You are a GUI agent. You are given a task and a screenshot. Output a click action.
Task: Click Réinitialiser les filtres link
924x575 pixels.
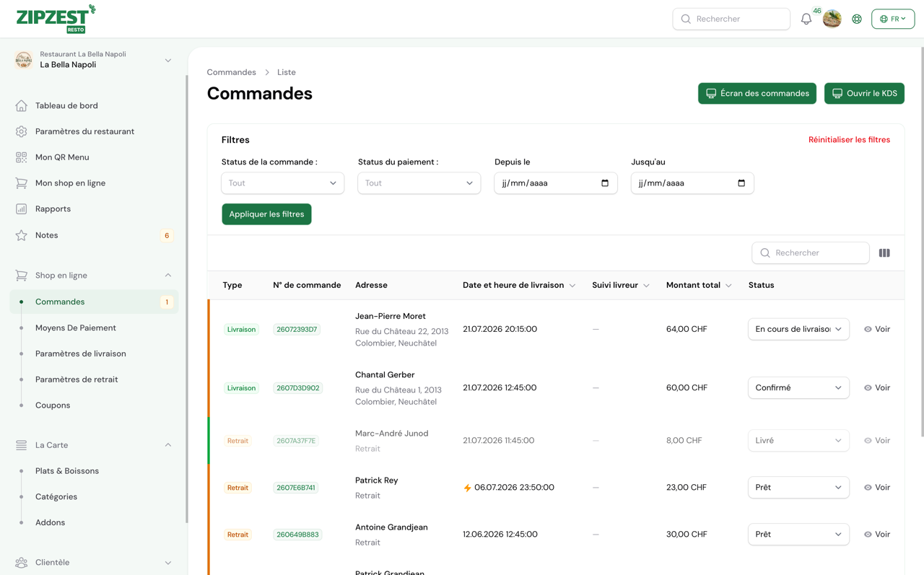[x=849, y=140]
